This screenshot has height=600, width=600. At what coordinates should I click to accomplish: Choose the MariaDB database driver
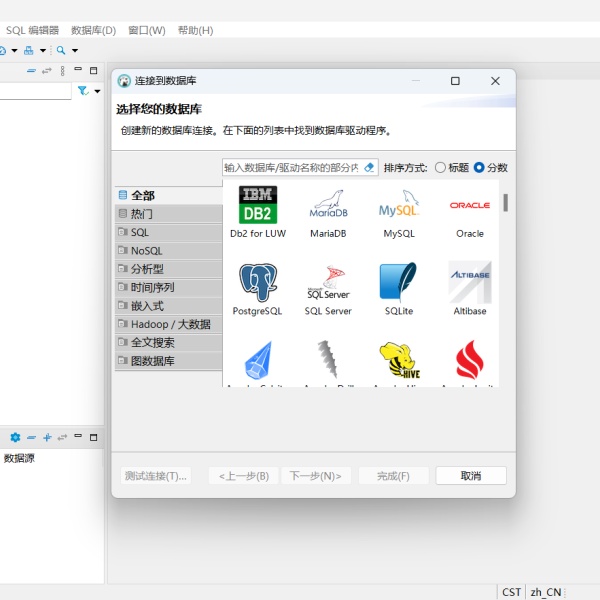click(x=328, y=212)
